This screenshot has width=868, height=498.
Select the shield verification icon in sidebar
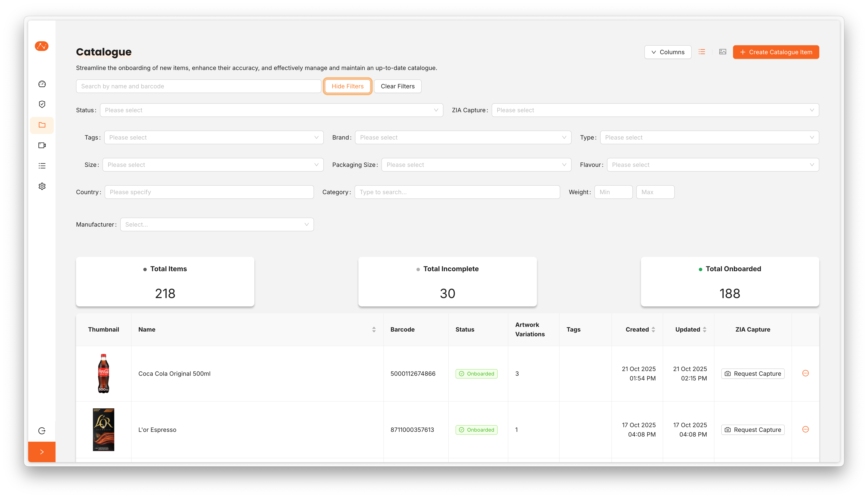pyautogui.click(x=42, y=104)
